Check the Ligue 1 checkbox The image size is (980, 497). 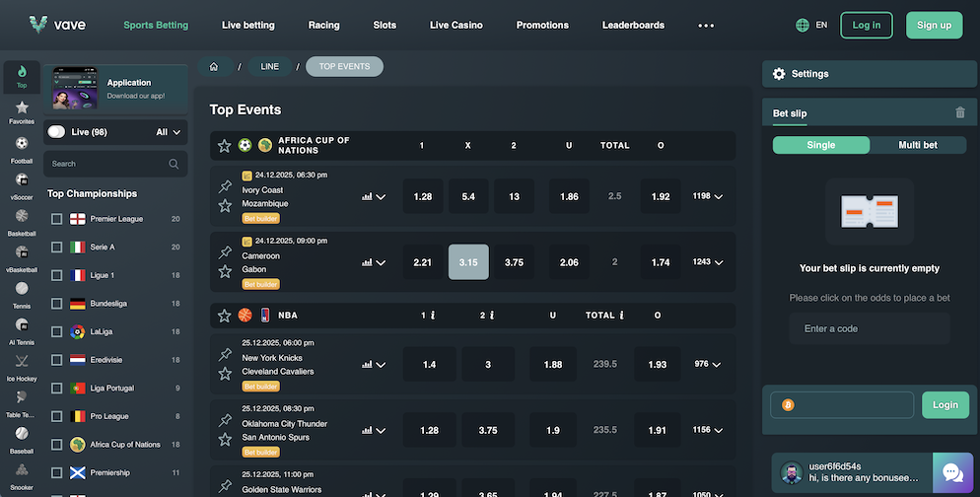coord(57,275)
